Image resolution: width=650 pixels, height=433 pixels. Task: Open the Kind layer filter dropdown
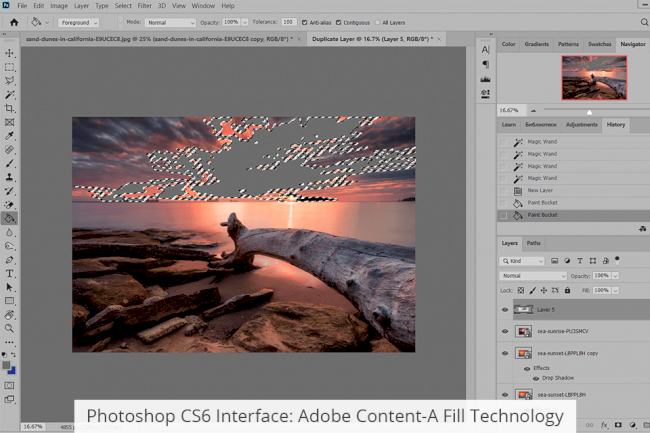click(521, 261)
